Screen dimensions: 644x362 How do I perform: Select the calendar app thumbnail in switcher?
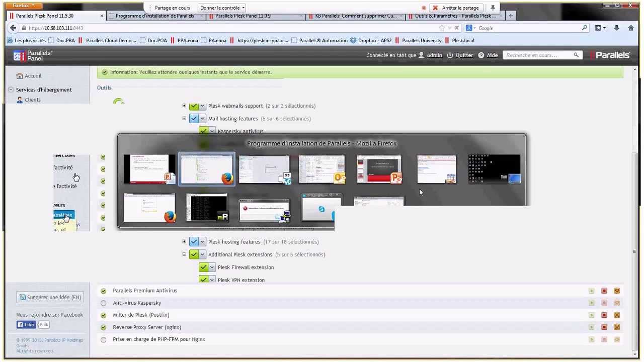click(437, 169)
